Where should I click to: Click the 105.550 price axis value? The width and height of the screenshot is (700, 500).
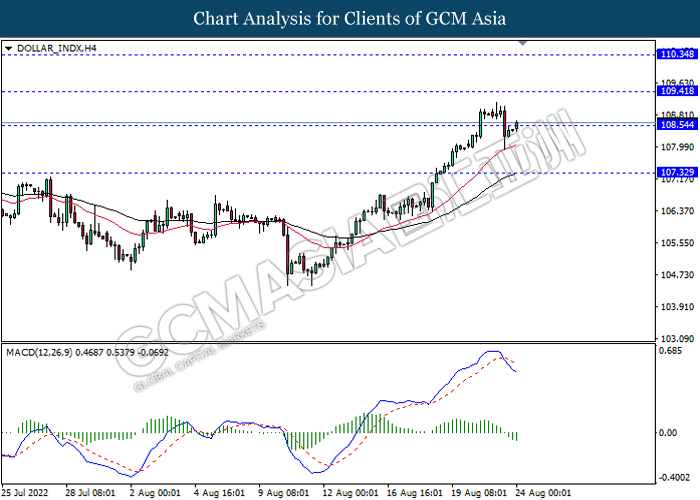coord(677,243)
